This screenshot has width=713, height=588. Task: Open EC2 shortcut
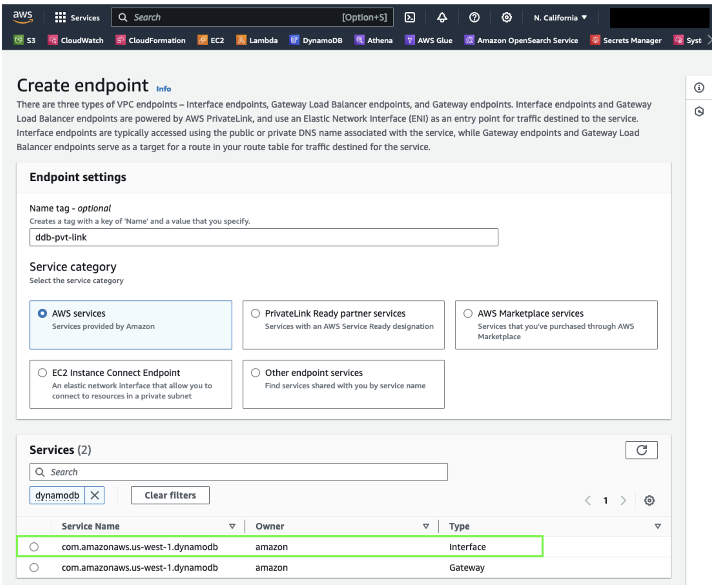[211, 41]
